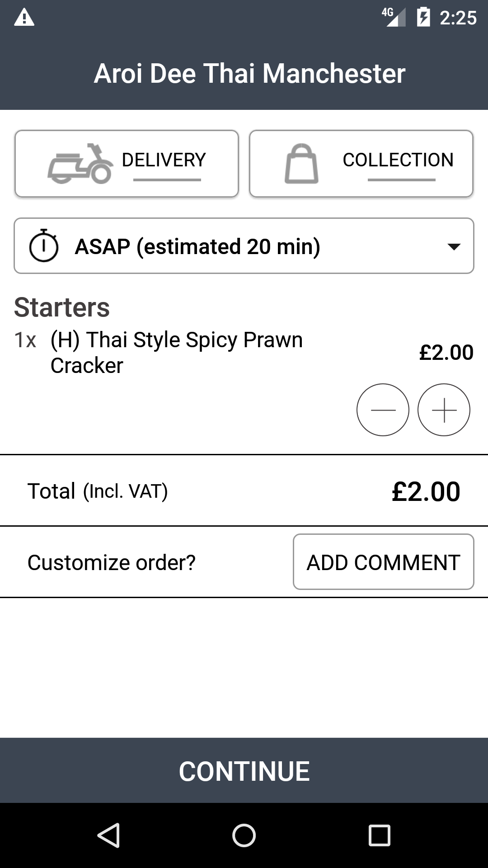
Task: Tap CONTINUE to proceed with order
Action: coord(244,771)
